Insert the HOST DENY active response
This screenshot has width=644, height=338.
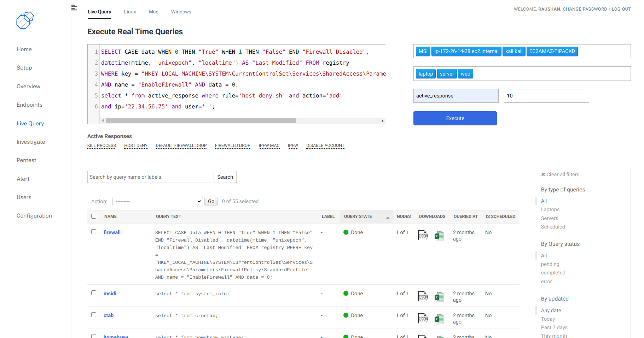[136, 146]
